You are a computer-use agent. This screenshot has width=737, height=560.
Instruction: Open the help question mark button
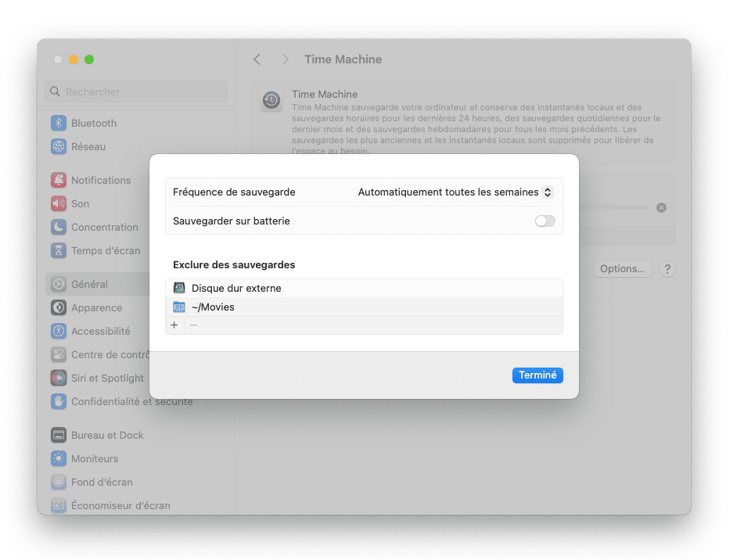(667, 269)
